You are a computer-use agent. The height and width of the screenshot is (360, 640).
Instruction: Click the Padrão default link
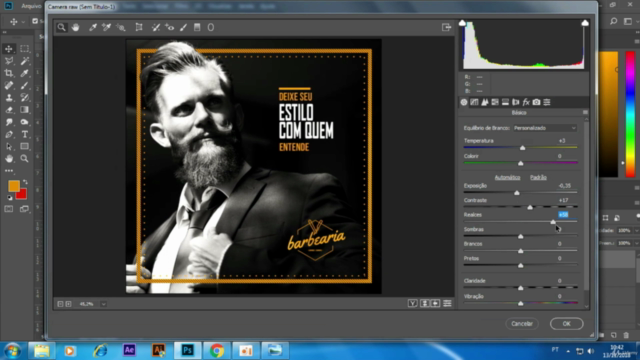coord(538,178)
